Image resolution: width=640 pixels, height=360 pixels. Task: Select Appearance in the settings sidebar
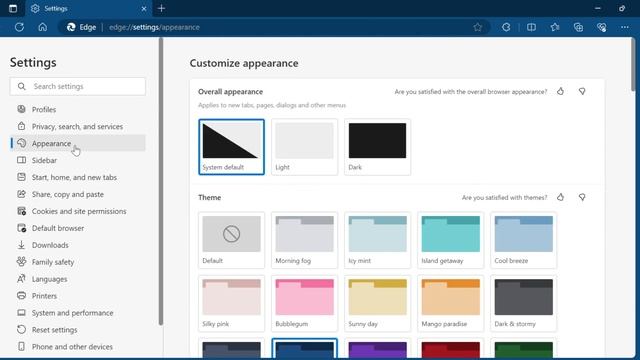pyautogui.click(x=78, y=143)
